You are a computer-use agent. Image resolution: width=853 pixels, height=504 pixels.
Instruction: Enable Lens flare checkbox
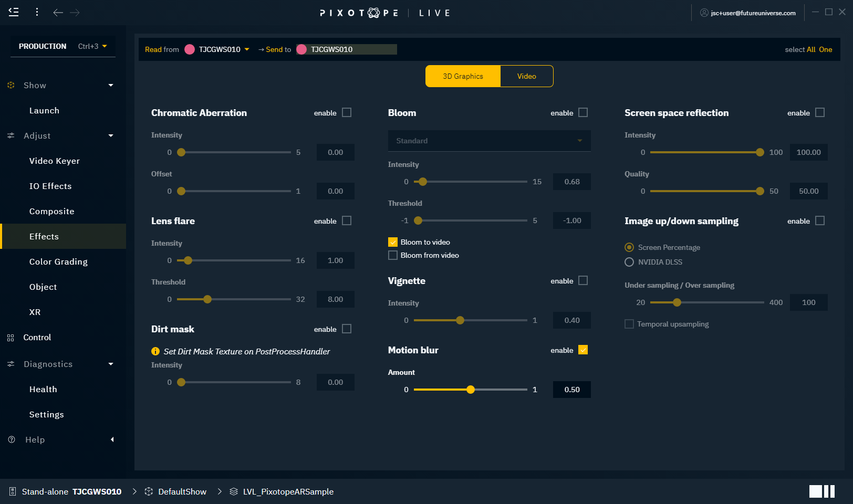[347, 220]
